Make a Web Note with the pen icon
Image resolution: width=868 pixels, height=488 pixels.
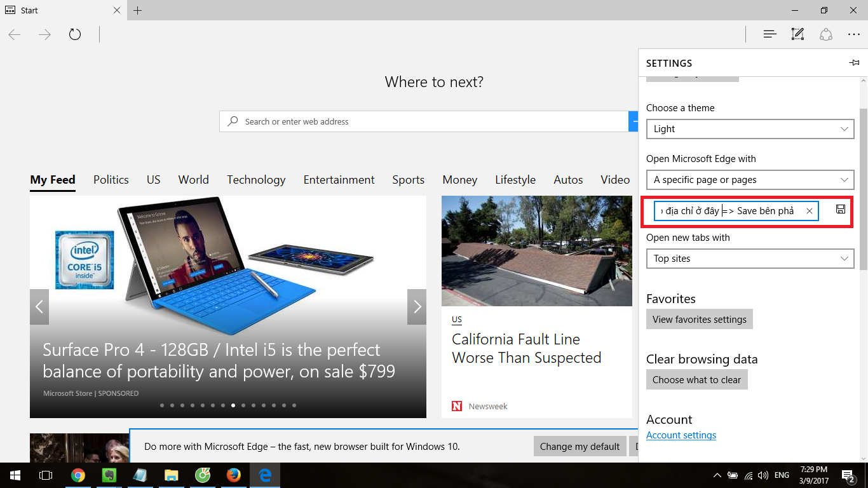click(797, 34)
